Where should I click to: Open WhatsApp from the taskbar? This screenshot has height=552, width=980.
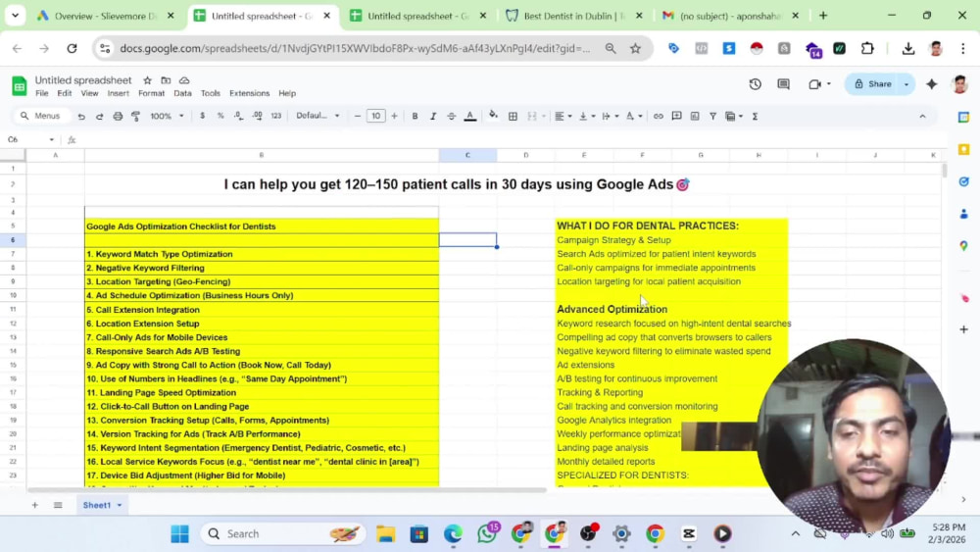click(487, 534)
